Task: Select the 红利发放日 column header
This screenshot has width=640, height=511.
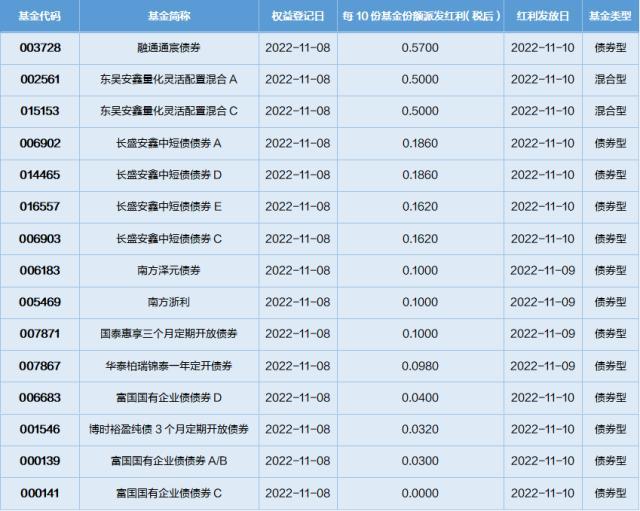Action: point(543,16)
